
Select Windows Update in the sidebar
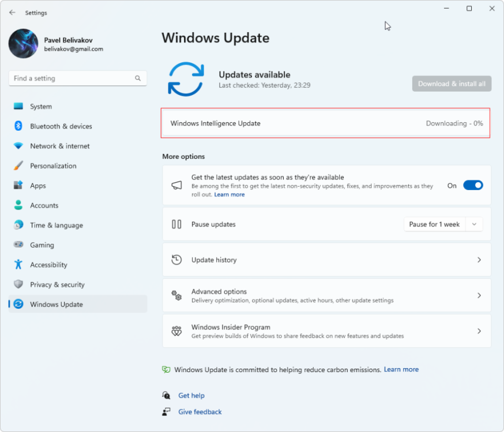[x=78, y=304]
